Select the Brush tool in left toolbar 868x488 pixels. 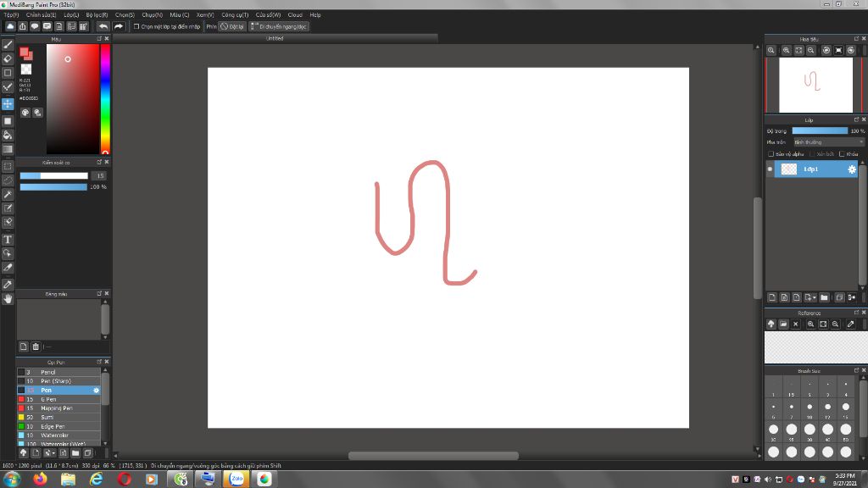coord(8,45)
